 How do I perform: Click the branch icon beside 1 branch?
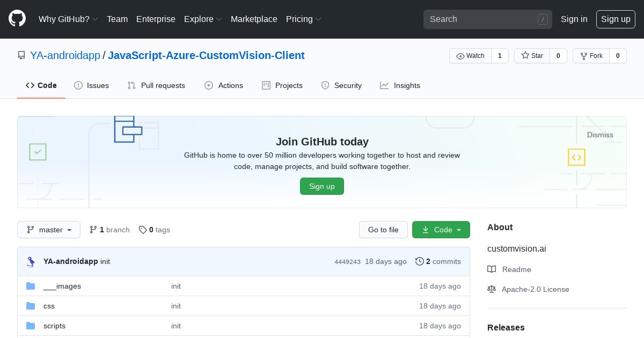tap(93, 230)
